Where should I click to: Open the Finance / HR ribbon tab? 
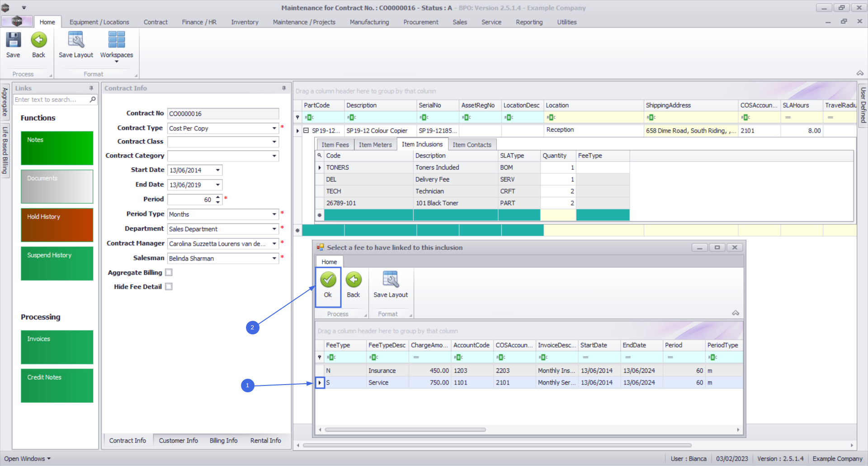[199, 22]
